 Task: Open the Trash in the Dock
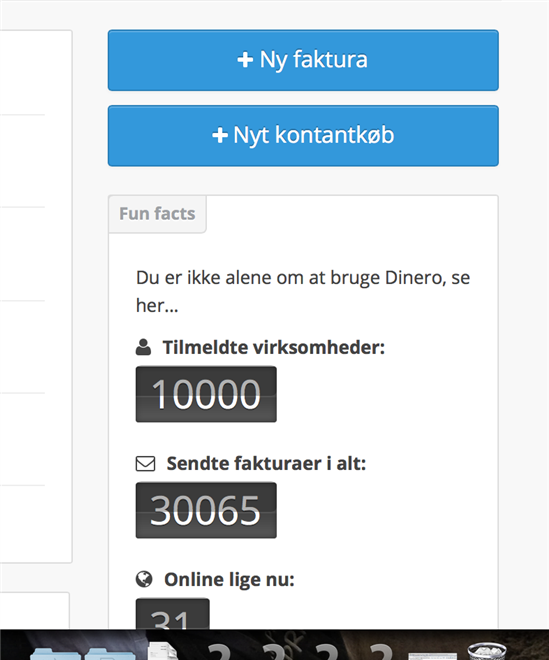coord(487,651)
